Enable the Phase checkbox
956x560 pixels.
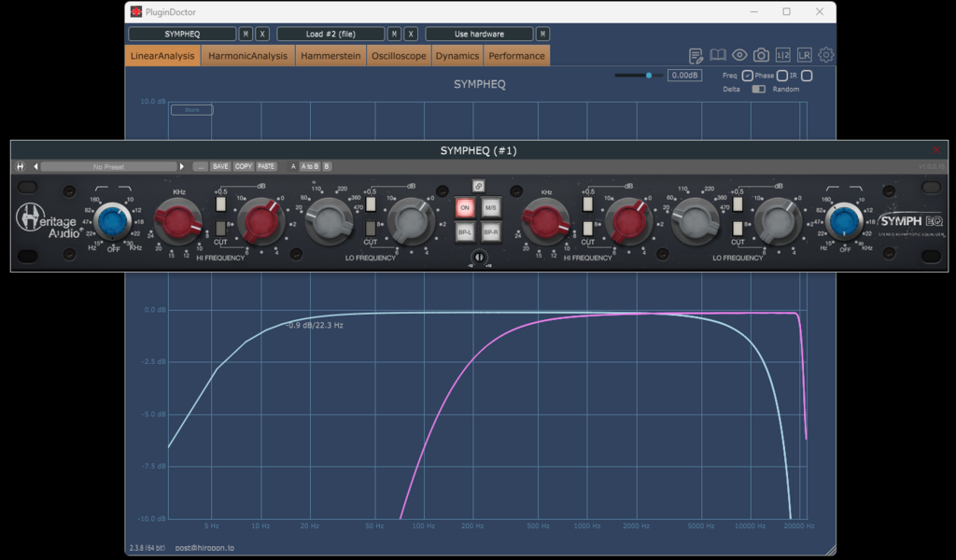tap(782, 76)
